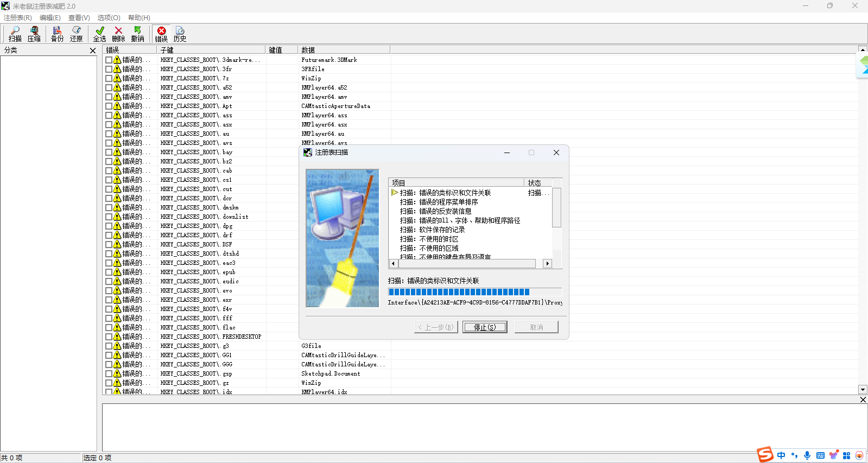Click the 扫描 (Scan) toolbar icon
This screenshot has height=463, width=868.
click(x=15, y=34)
